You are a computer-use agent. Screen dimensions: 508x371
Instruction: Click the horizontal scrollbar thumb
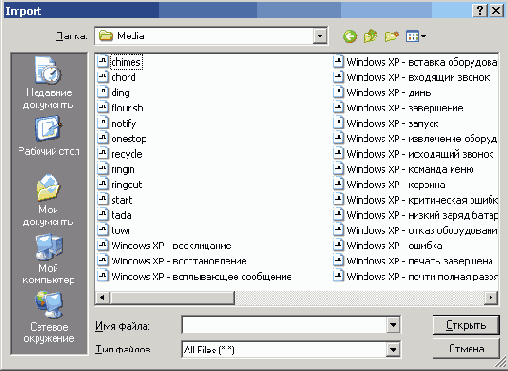172,298
